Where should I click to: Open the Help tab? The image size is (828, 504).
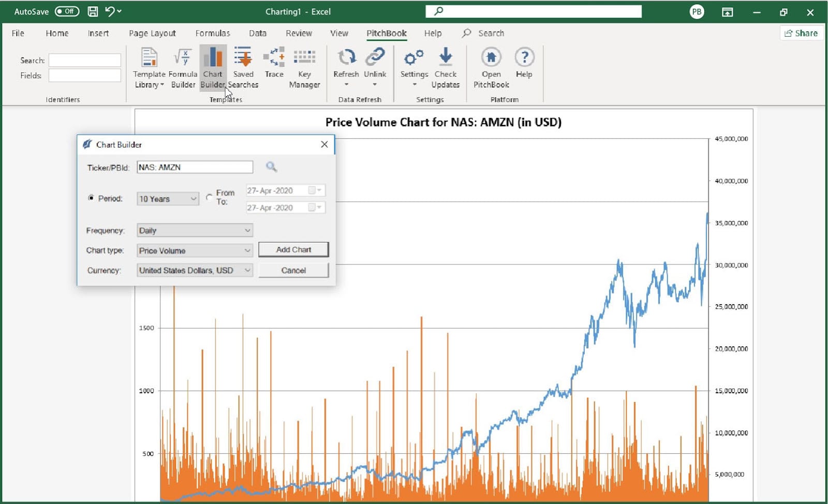pos(433,33)
